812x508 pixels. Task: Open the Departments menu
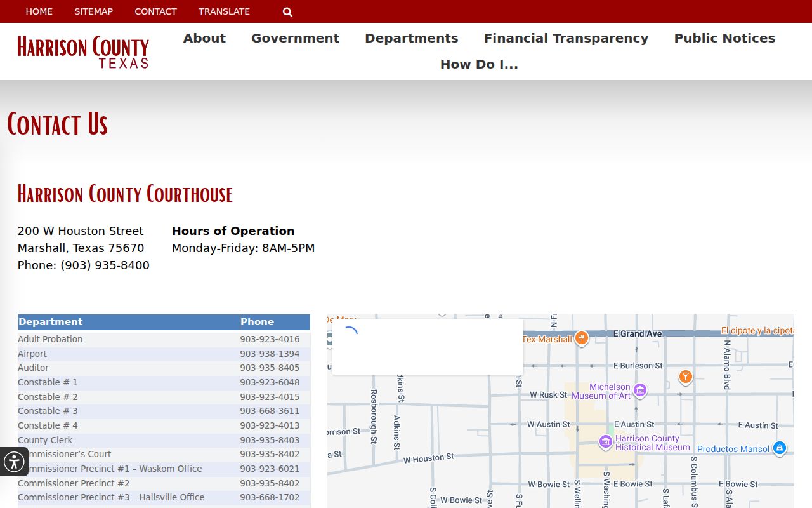coord(411,38)
